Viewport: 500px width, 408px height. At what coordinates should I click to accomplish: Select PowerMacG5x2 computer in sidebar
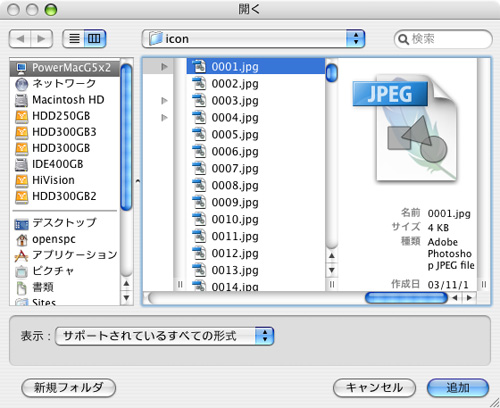pos(65,68)
